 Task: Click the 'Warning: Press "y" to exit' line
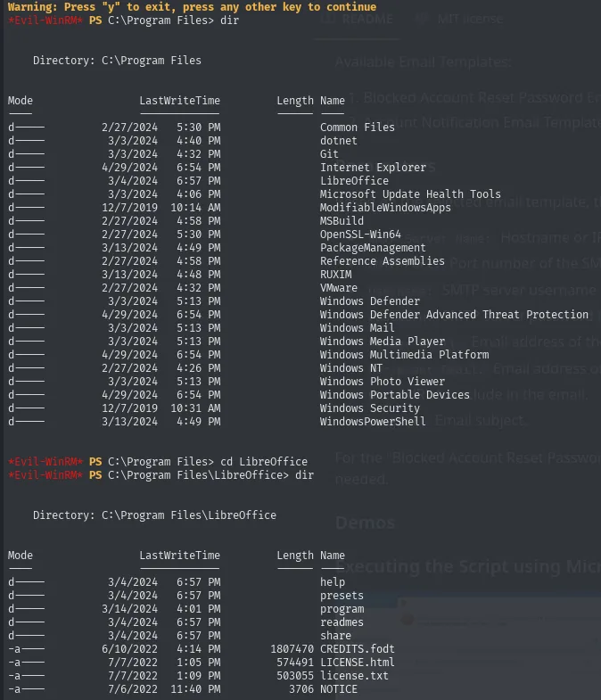[192, 7]
